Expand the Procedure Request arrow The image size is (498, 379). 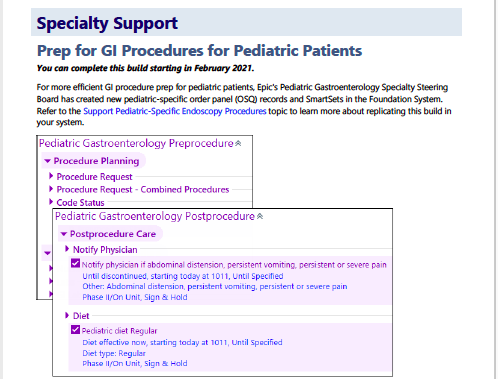(51, 176)
